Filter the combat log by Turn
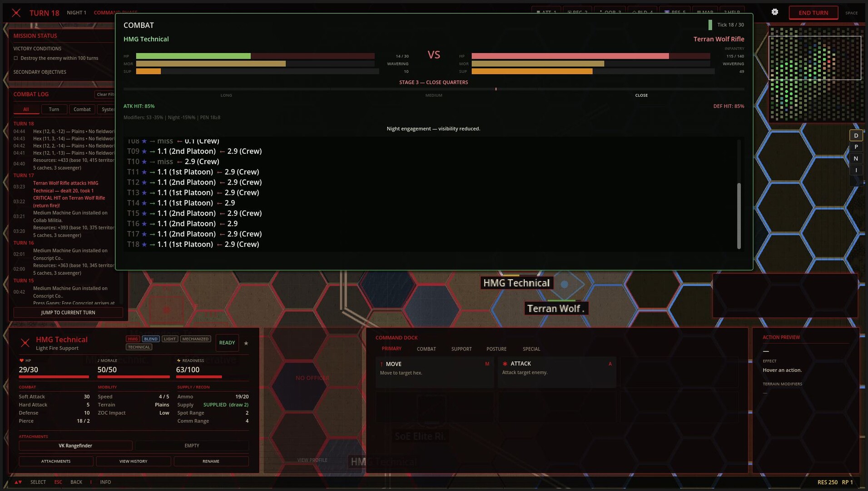Image resolution: width=868 pixels, height=491 pixels. 54,109
